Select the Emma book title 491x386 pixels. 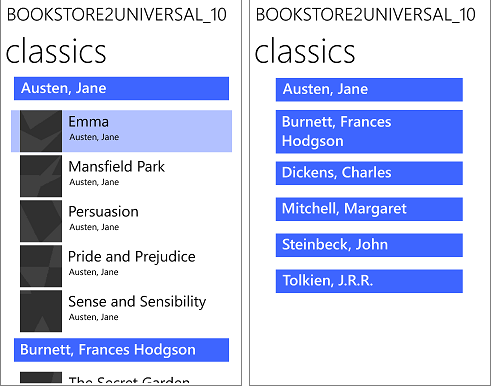[x=89, y=122]
